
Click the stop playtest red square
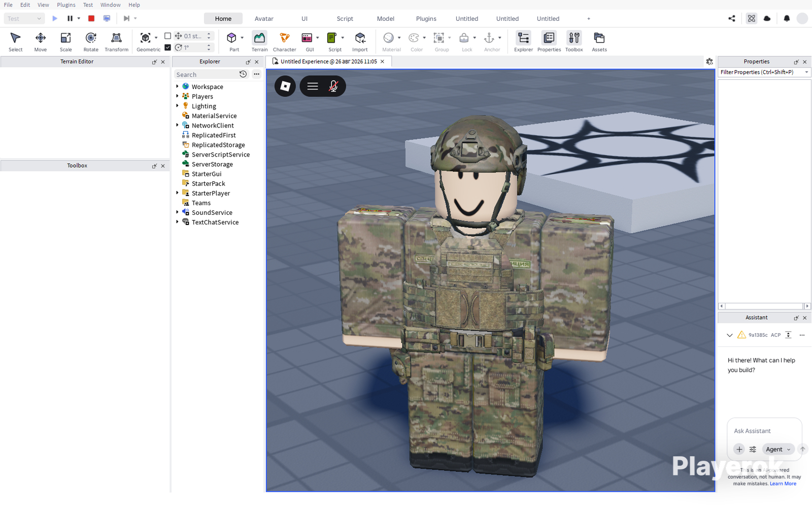pos(91,18)
